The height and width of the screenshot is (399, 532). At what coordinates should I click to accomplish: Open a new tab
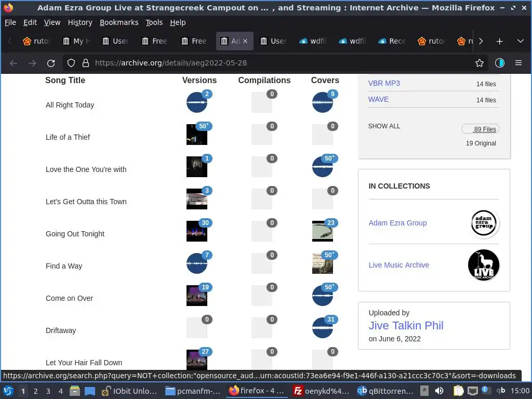[x=499, y=42]
